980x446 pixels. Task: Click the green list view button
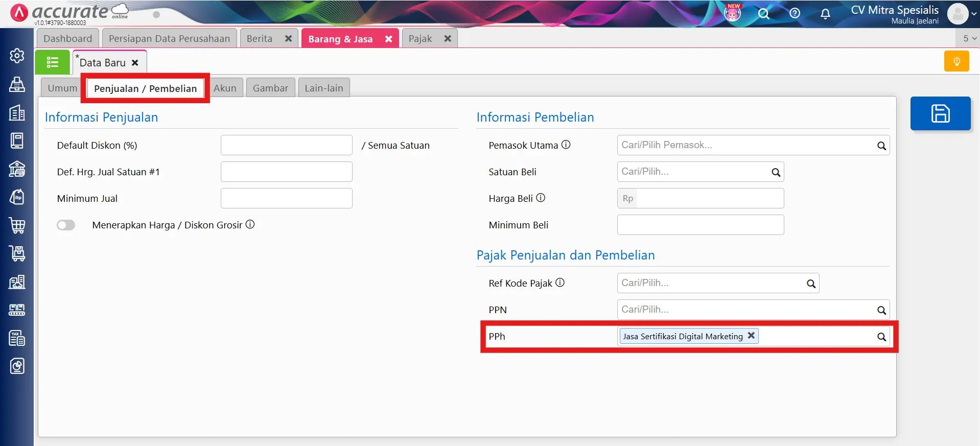click(x=52, y=62)
